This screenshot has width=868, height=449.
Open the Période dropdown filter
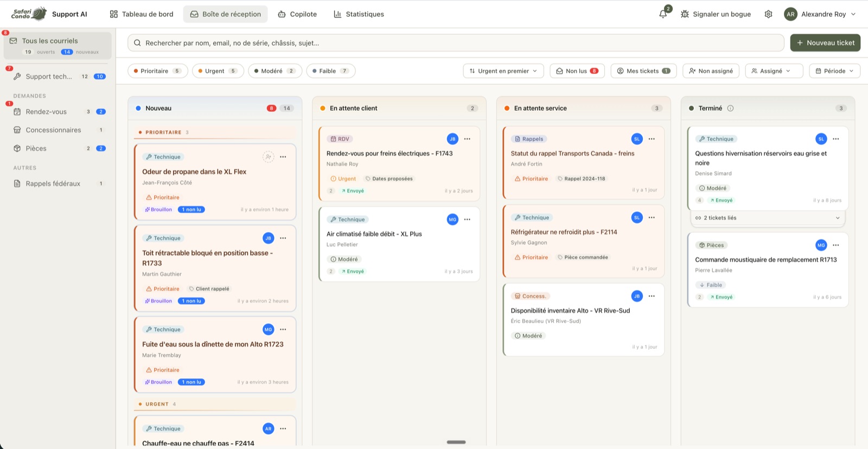pos(834,71)
